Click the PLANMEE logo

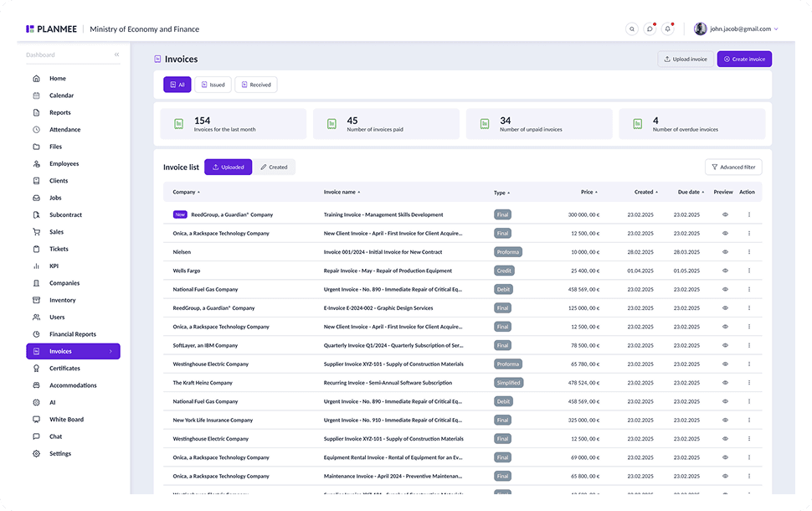pos(51,29)
